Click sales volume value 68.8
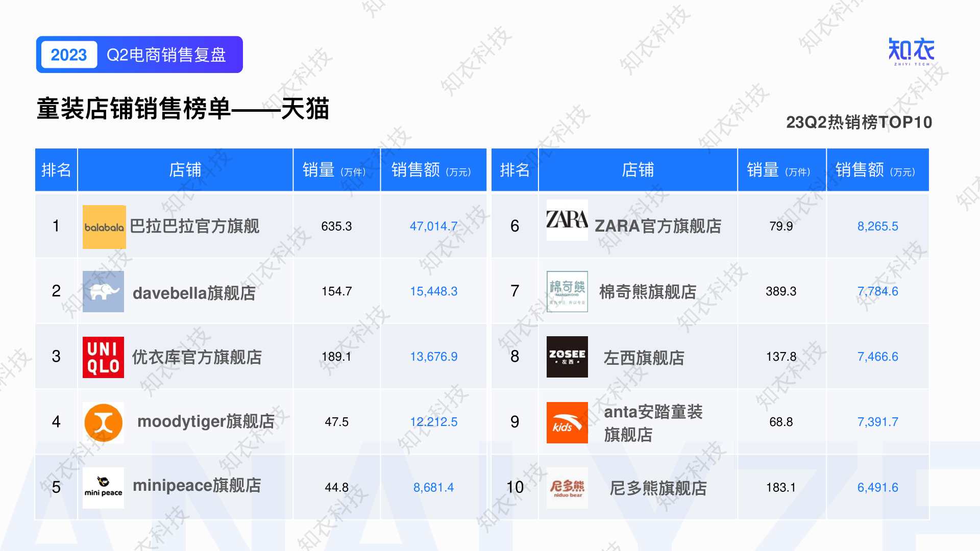This screenshot has height=551, width=980. 781,422
